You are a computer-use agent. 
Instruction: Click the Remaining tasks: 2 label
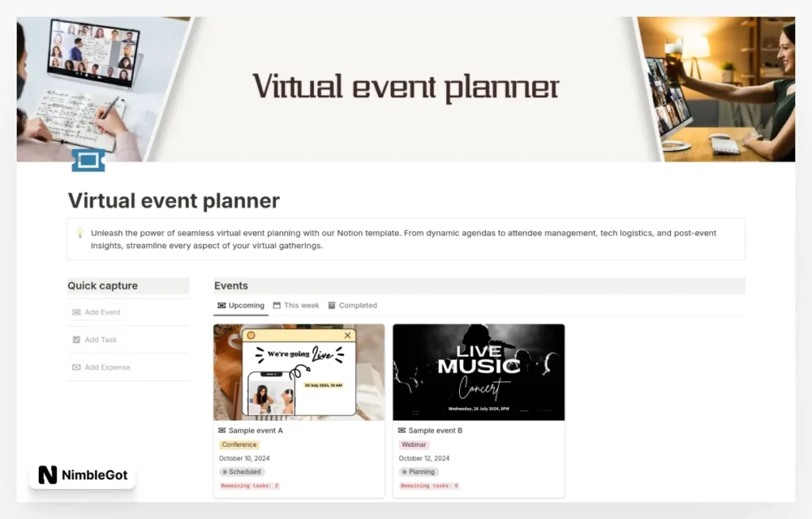[250, 486]
